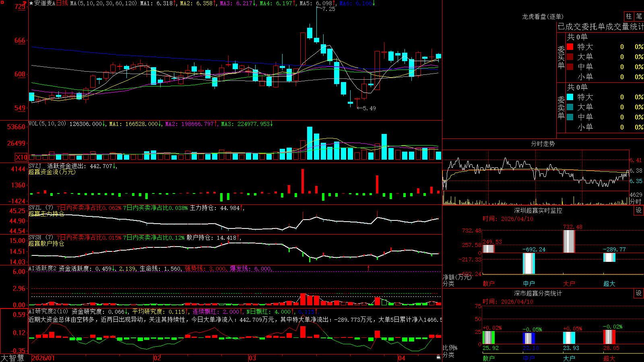
Task: Click the 龙虎看盘(逐单) panel title
Action: [x=543, y=16]
